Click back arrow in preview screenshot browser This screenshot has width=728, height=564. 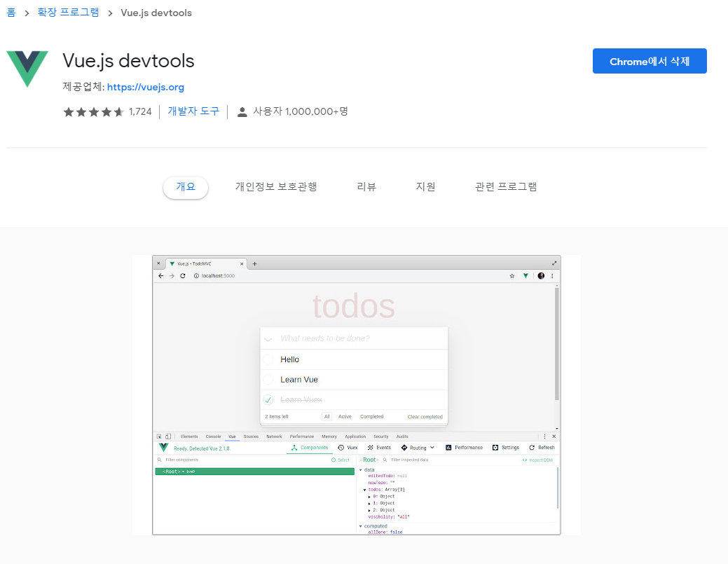(160, 276)
